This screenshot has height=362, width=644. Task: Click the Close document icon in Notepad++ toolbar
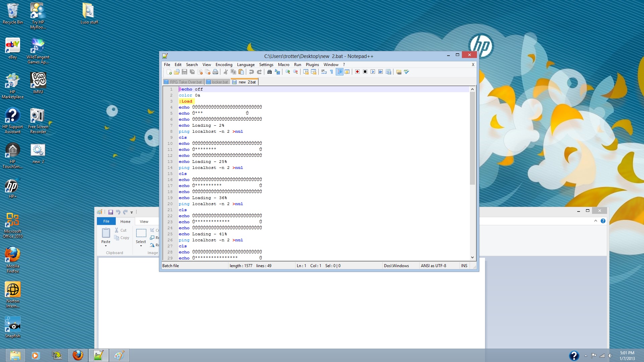(200, 72)
